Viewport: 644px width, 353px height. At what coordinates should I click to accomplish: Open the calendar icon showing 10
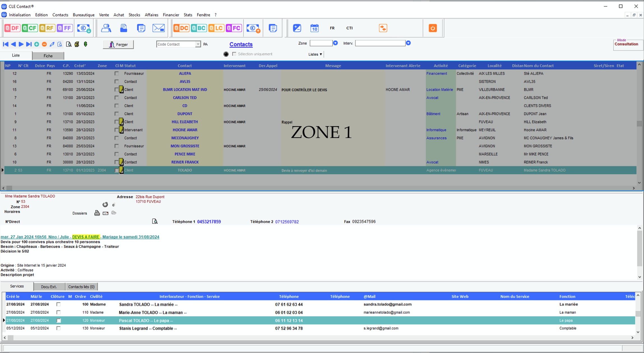pyautogui.click(x=314, y=28)
